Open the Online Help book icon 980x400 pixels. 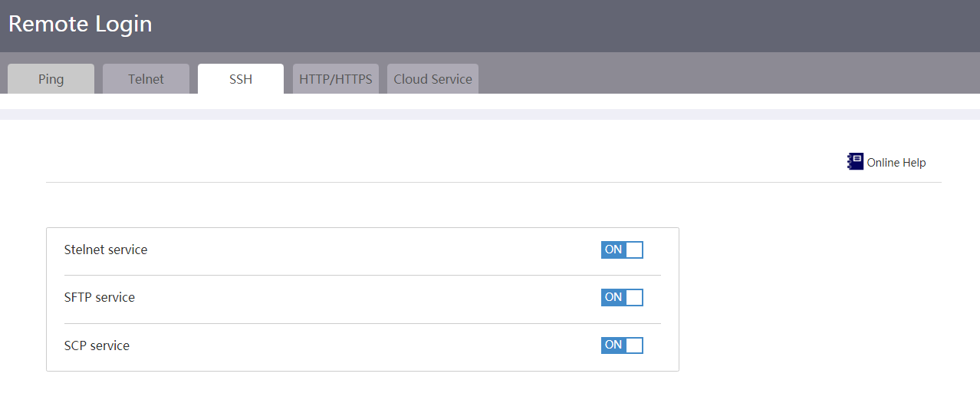coord(855,162)
